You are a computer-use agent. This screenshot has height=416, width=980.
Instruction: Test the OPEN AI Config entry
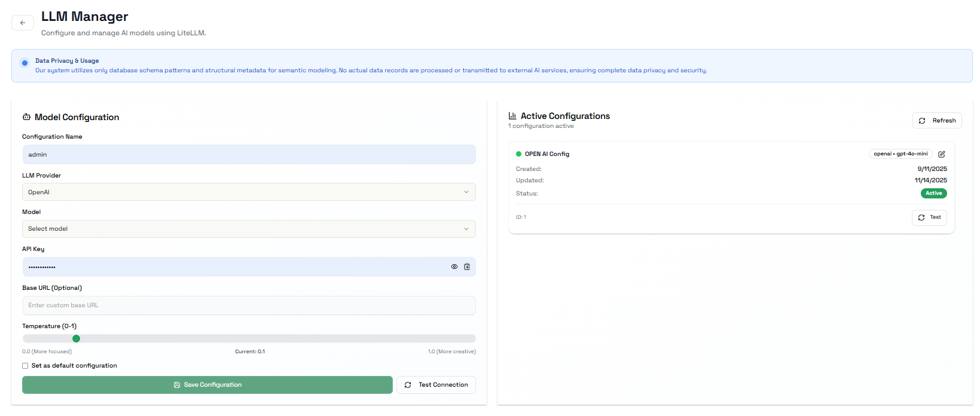[929, 218]
